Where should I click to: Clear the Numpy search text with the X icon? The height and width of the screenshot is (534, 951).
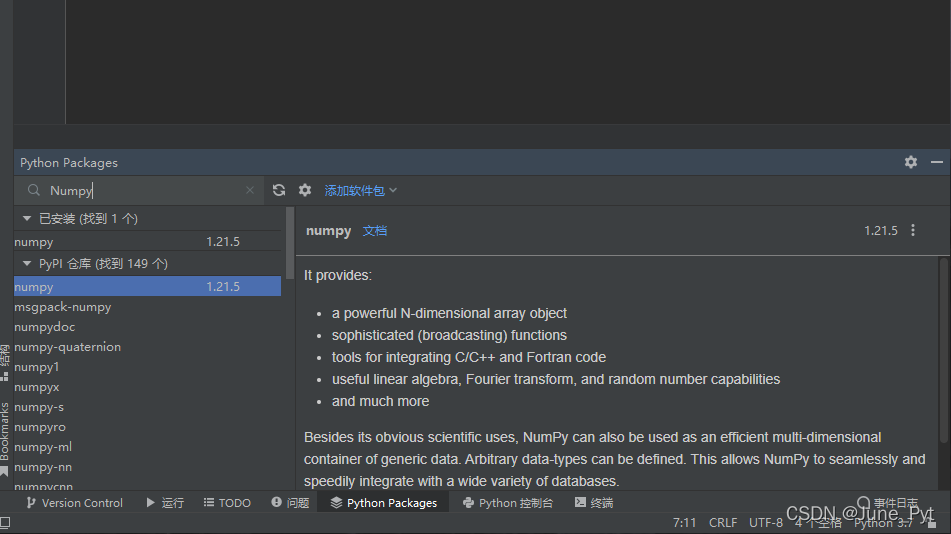click(x=250, y=191)
